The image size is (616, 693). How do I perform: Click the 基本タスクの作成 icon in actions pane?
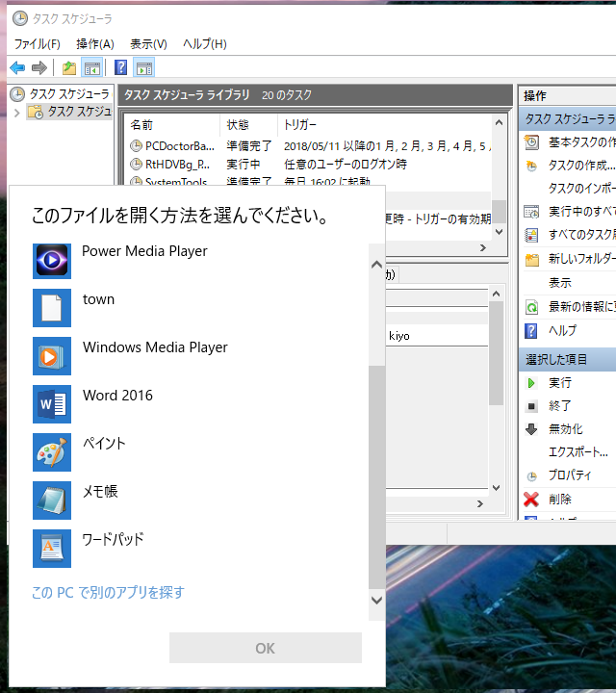tap(531, 142)
